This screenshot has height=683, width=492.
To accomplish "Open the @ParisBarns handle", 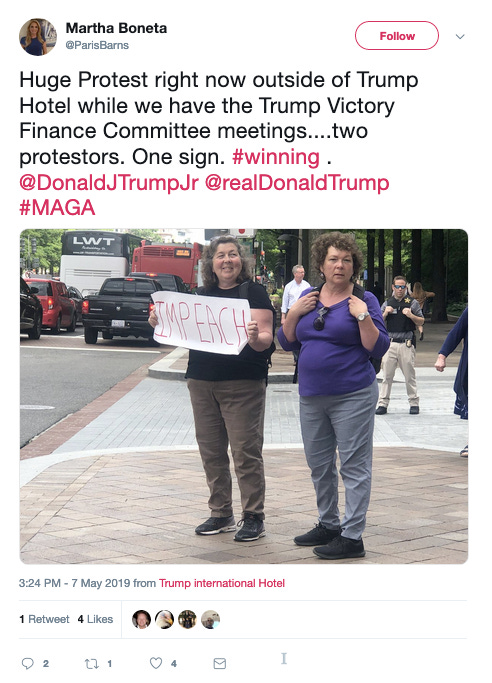I will coord(97,45).
